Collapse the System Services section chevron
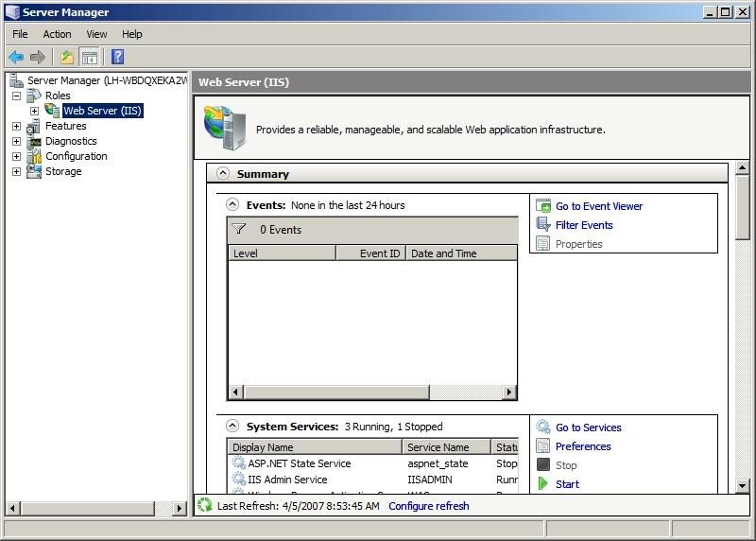This screenshot has width=756, height=541. [x=232, y=426]
